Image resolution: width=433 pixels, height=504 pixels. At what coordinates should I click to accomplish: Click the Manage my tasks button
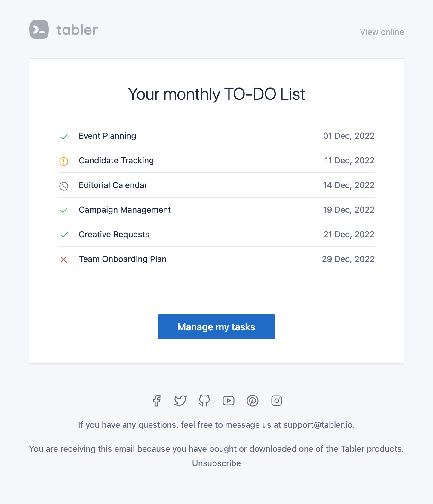coord(216,327)
